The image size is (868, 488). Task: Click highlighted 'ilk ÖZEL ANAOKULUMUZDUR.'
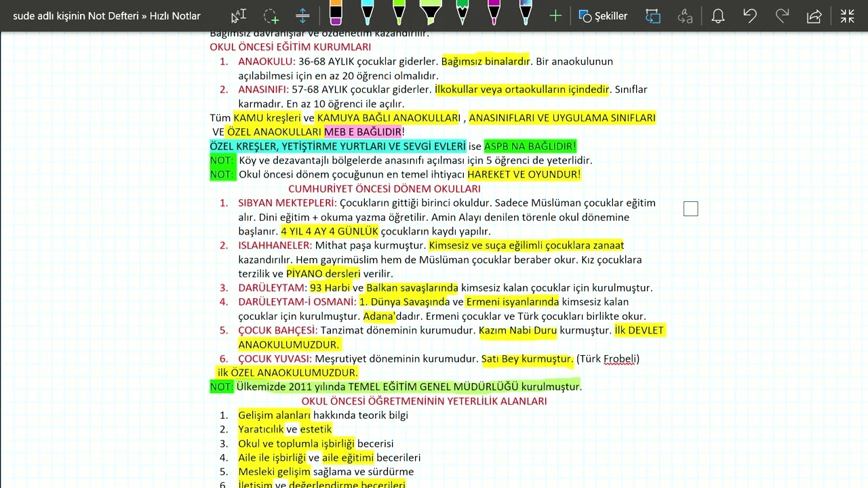[x=288, y=373]
